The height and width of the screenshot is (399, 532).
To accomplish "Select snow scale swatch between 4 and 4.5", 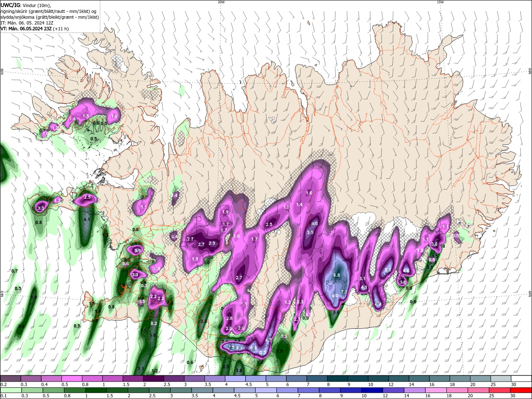I will (235, 378).
